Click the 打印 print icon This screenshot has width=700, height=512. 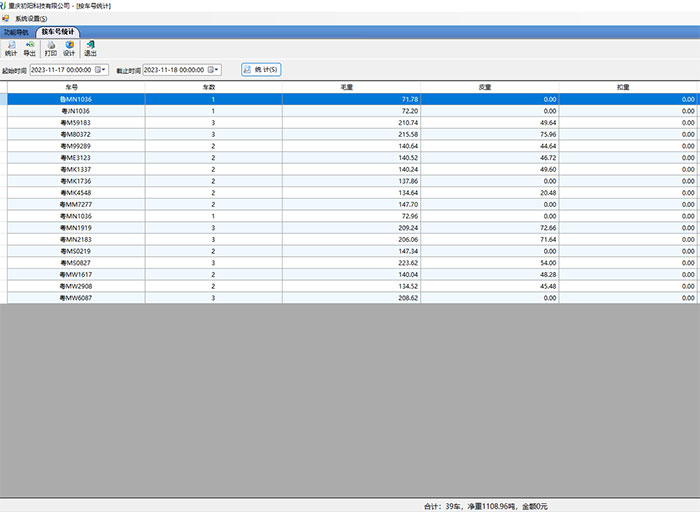pos(50,48)
